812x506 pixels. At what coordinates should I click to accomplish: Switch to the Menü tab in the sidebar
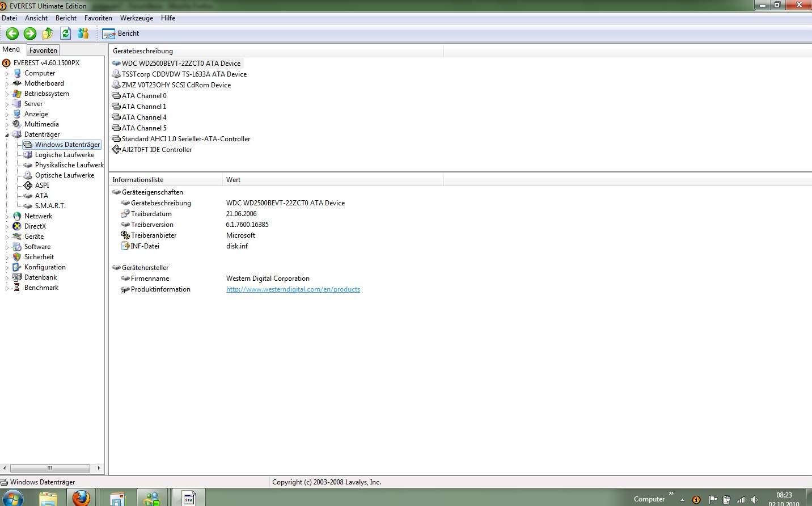pyautogui.click(x=11, y=49)
